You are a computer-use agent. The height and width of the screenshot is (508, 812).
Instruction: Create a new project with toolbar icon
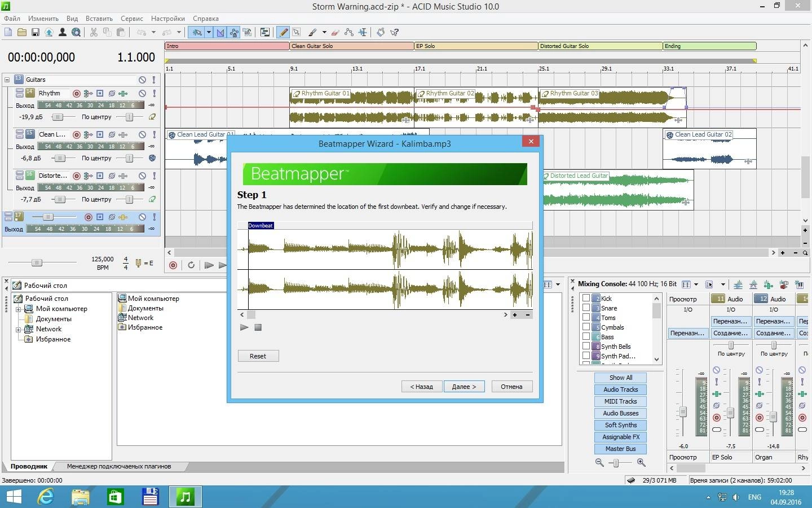tap(8, 32)
